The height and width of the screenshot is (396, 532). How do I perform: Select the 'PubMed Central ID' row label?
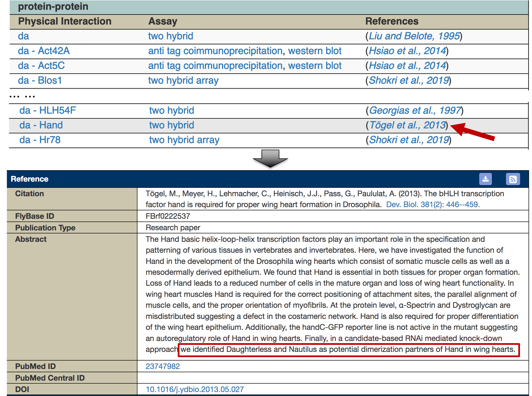(x=50, y=378)
